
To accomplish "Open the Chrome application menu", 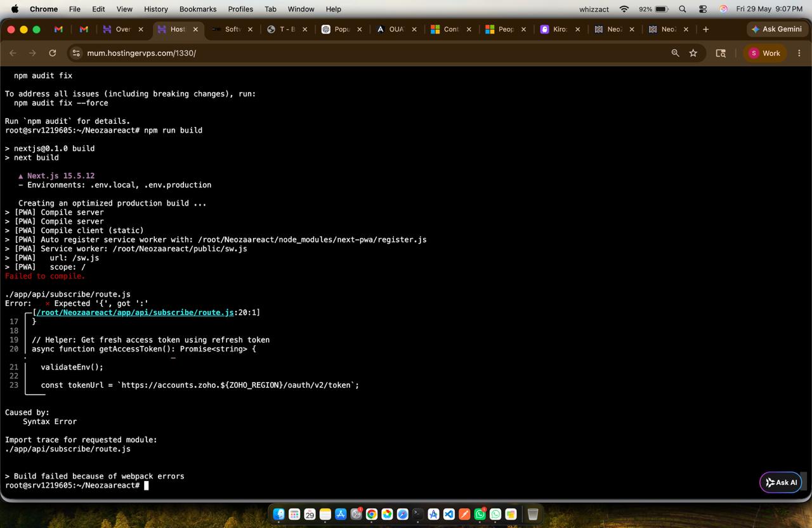I will coord(44,9).
